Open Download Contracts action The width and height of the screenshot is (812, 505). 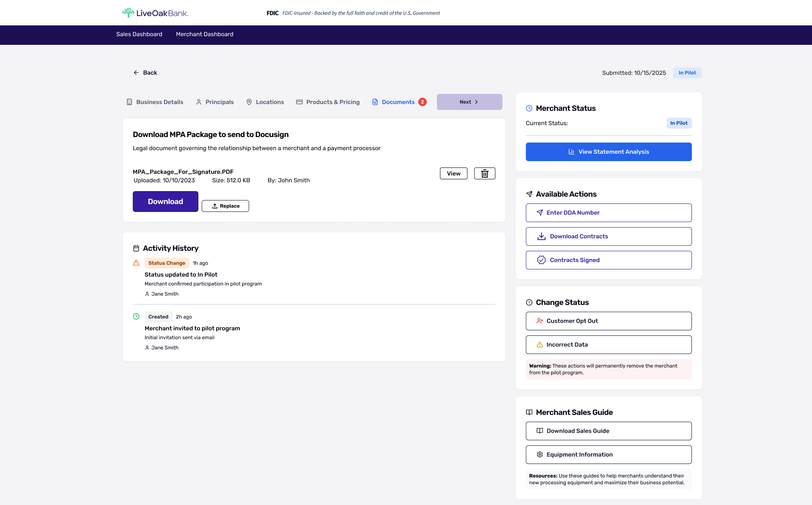click(608, 236)
